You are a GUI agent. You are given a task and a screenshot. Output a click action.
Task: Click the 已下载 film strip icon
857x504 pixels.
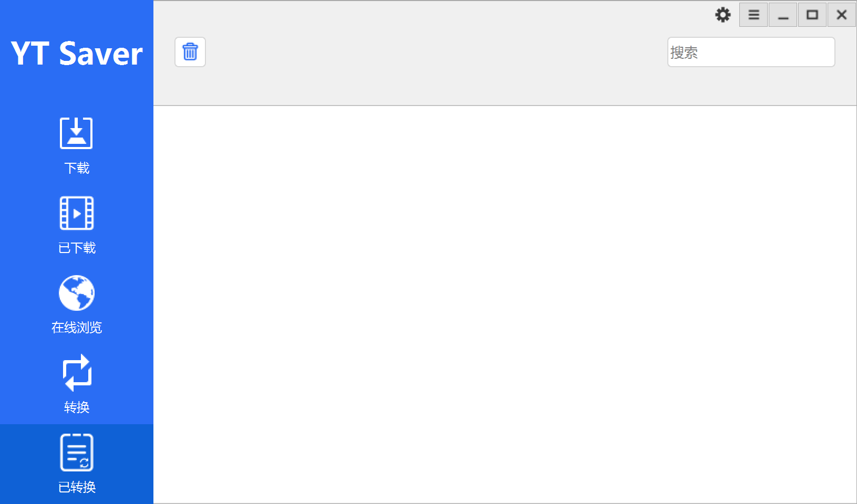click(76, 213)
